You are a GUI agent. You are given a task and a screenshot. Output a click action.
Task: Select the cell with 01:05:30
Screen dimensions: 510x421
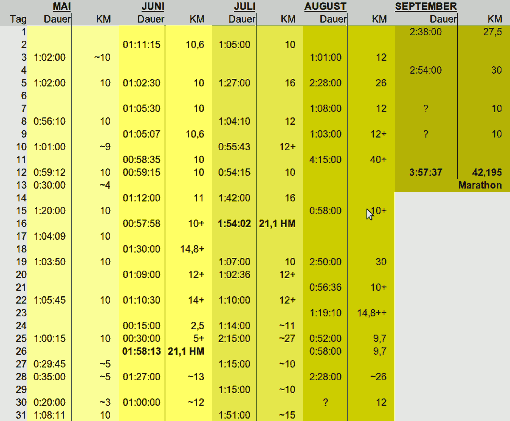click(141, 109)
